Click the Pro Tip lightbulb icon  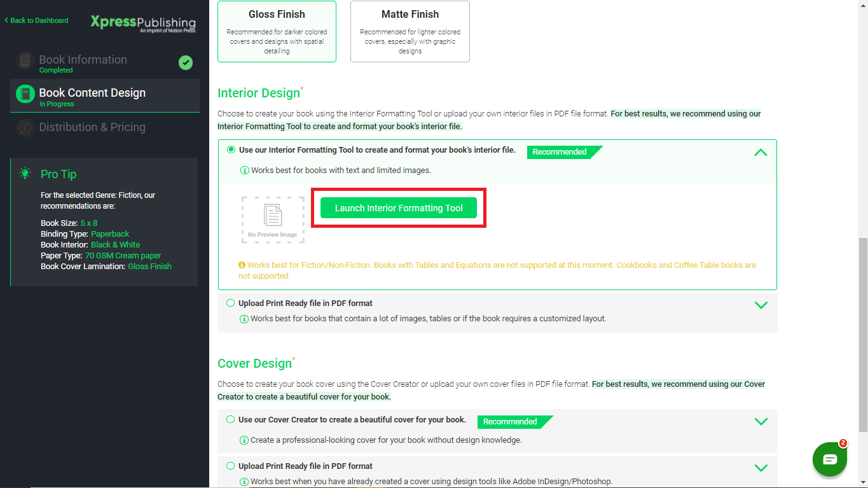click(25, 173)
